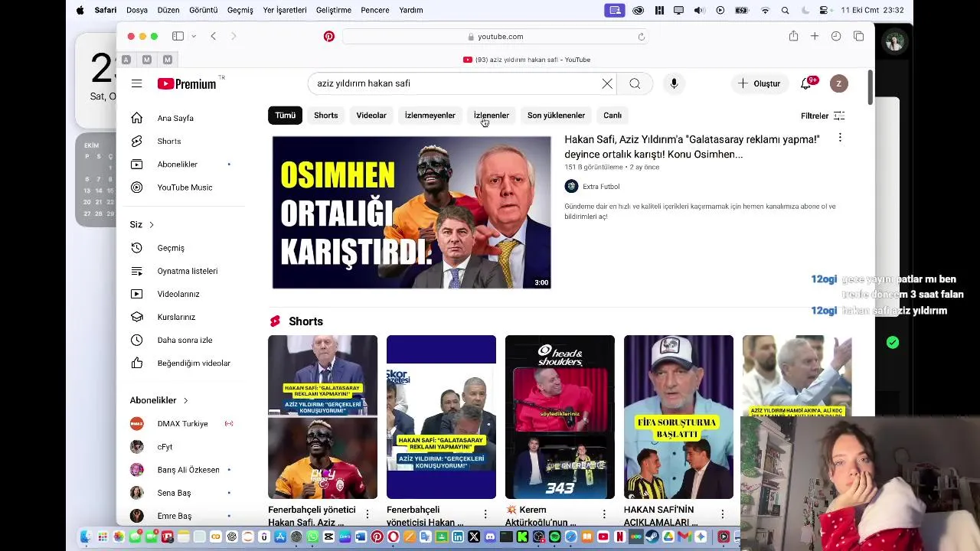This screenshot has width=980, height=551.
Task: Open YouTube notifications bell
Action: coord(805,83)
